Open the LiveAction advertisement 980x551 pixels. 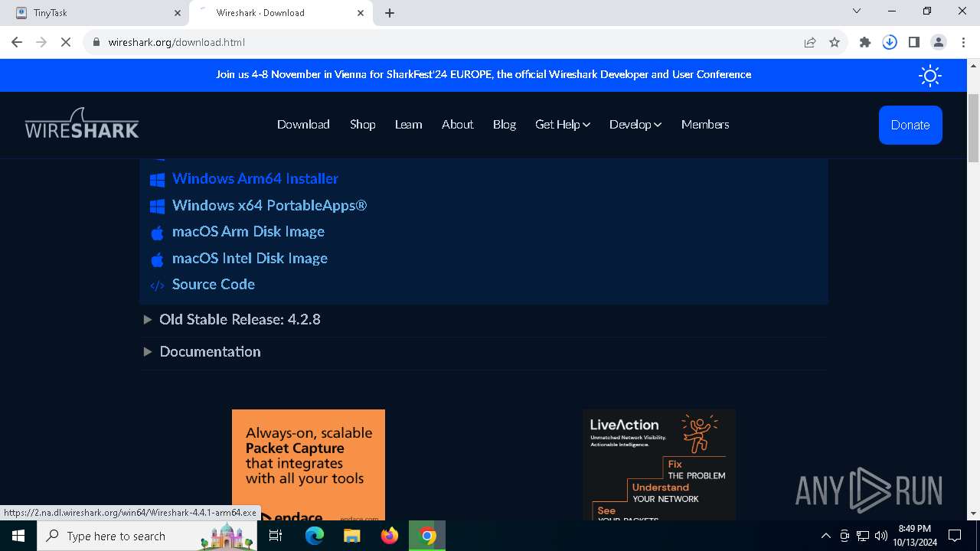point(659,465)
